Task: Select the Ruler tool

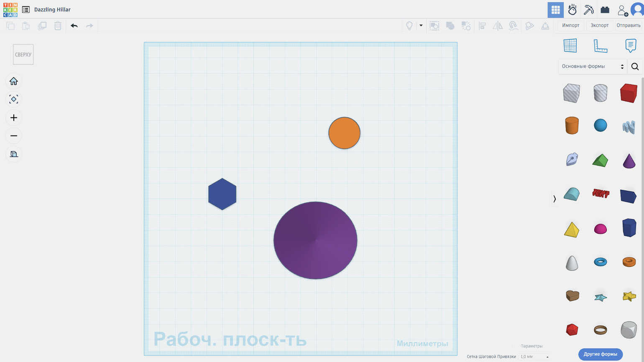Action: point(600,46)
